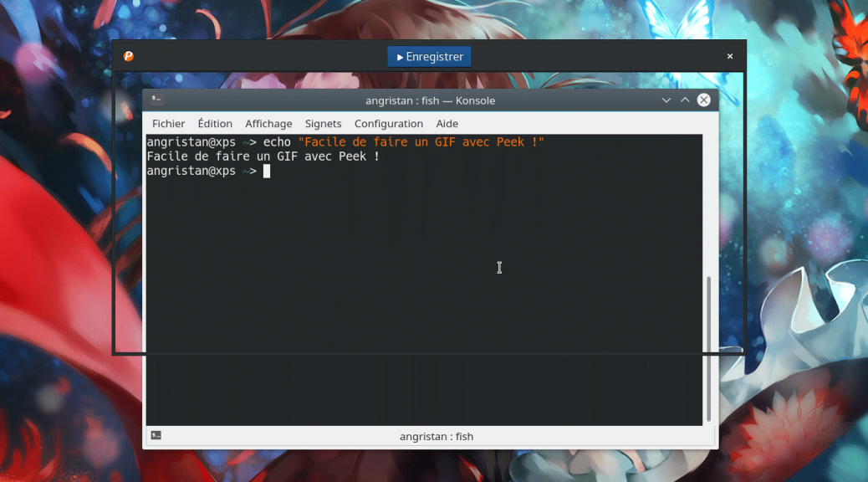Click the Konsole terminal icon in title bar

point(156,100)
